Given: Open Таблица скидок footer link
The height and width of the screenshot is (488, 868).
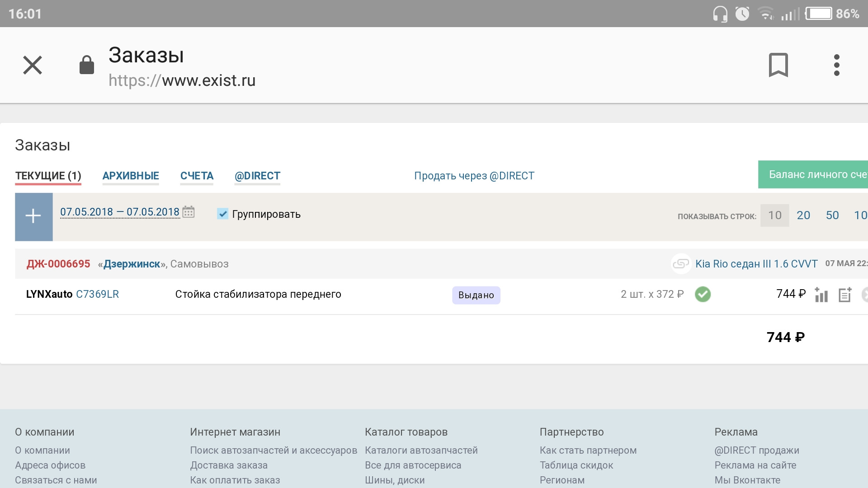Looking at the screenshot, I should pyautogui.click(x=576, y=465).
